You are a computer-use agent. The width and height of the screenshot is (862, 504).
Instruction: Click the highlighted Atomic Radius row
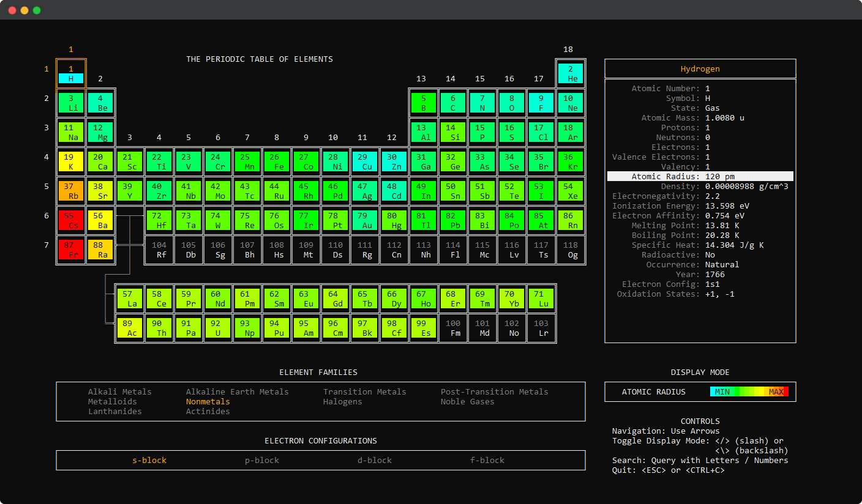pos(700,176)
